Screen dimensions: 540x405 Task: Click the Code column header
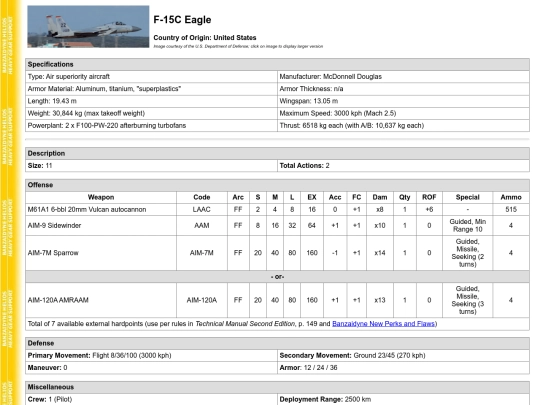click(x=202, y=197)
